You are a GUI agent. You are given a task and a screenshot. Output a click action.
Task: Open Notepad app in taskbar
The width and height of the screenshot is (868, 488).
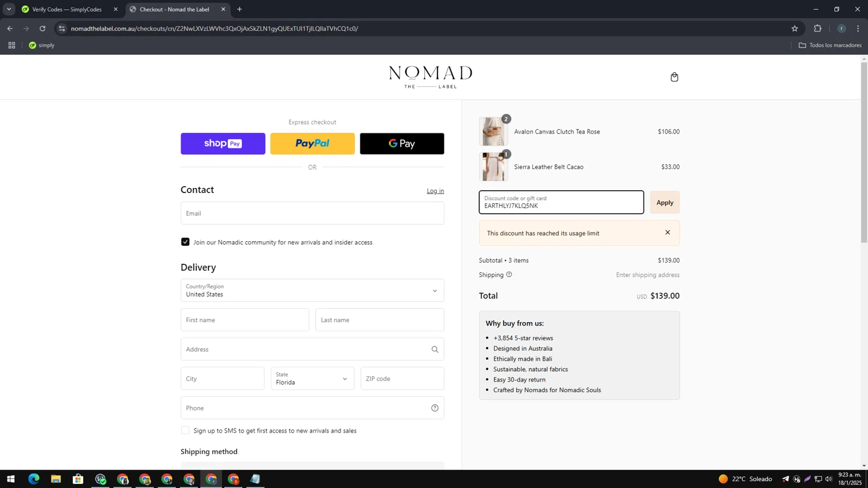255,479
